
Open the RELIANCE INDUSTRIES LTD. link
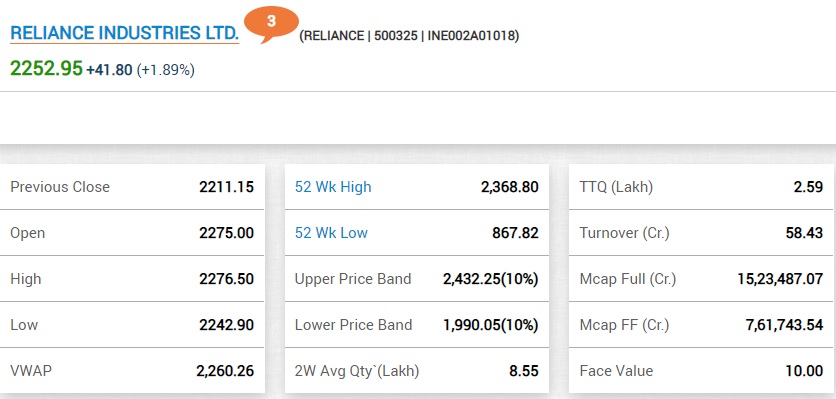tap(125, 33)
